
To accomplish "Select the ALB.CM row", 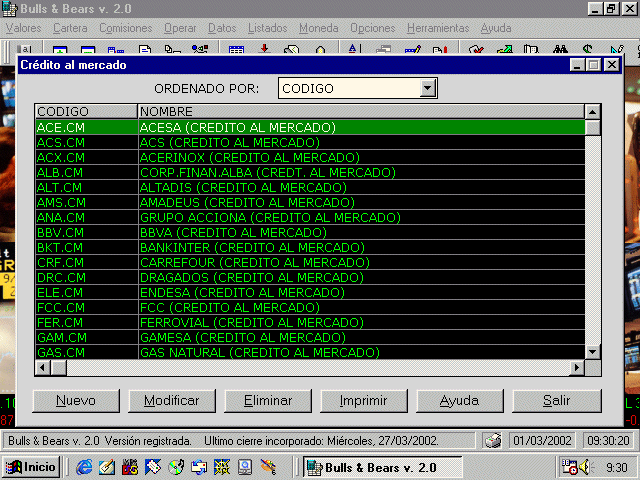I will pos(310,173).
